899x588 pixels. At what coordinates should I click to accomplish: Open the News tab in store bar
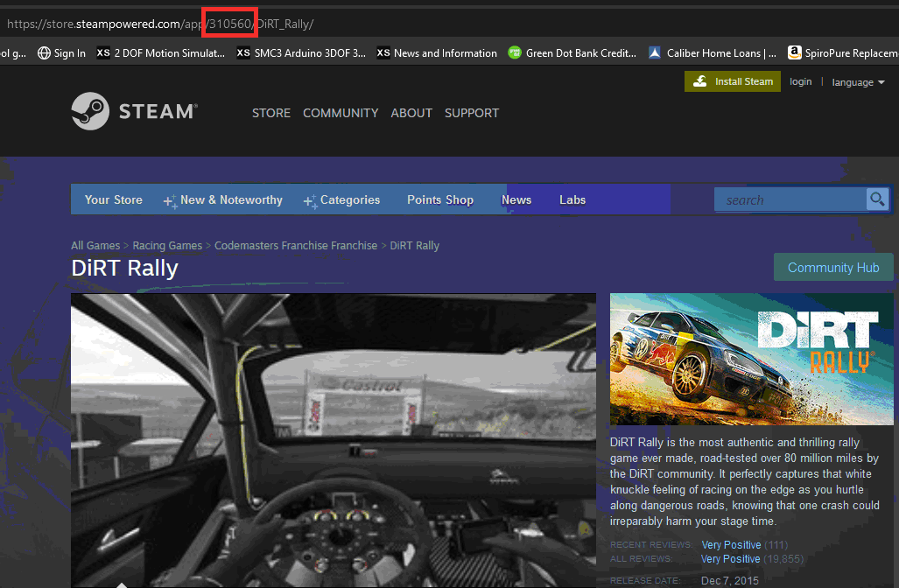click(x=516, y=200)
